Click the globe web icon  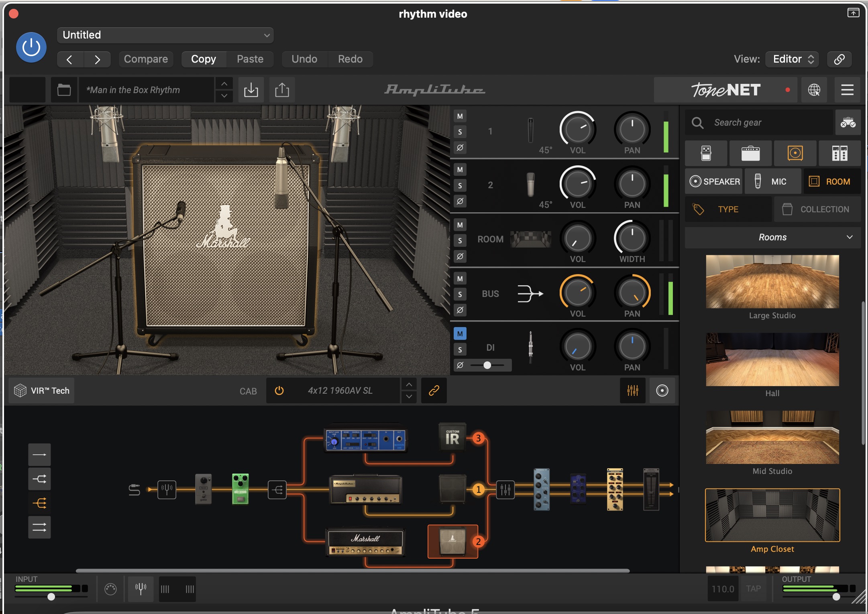[814, 90]
